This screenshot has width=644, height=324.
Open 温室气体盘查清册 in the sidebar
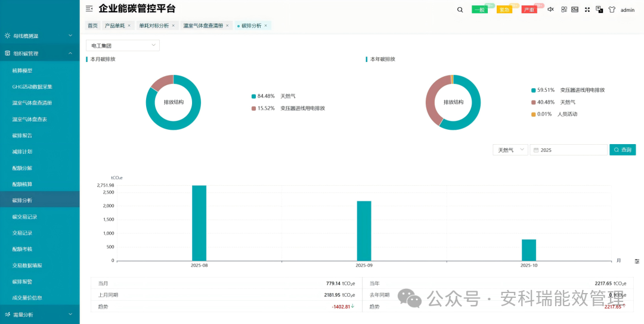click(x=40, y=103)
